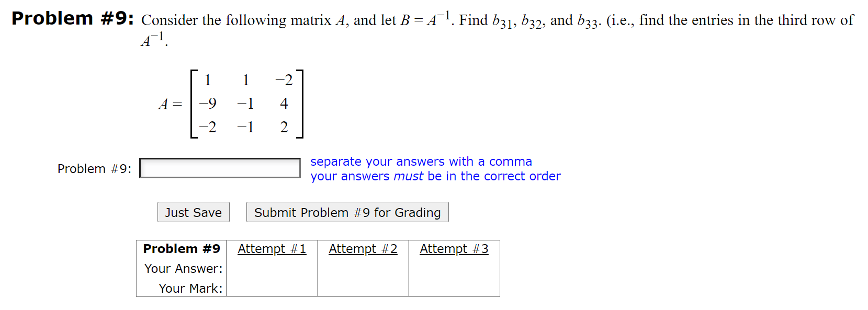Open the Attempt #1 link
This screenshot has height=310, width=868.
pyautogui.click(x=272, y=249)
